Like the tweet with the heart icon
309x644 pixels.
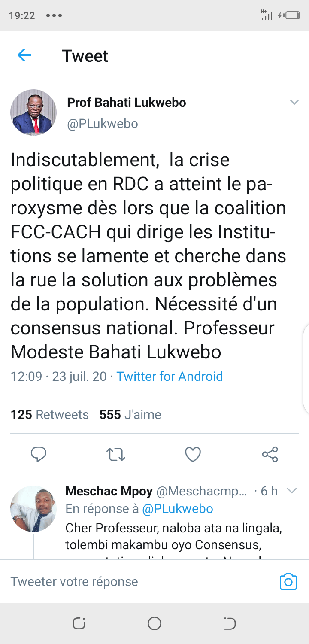(x=193, y=454)
